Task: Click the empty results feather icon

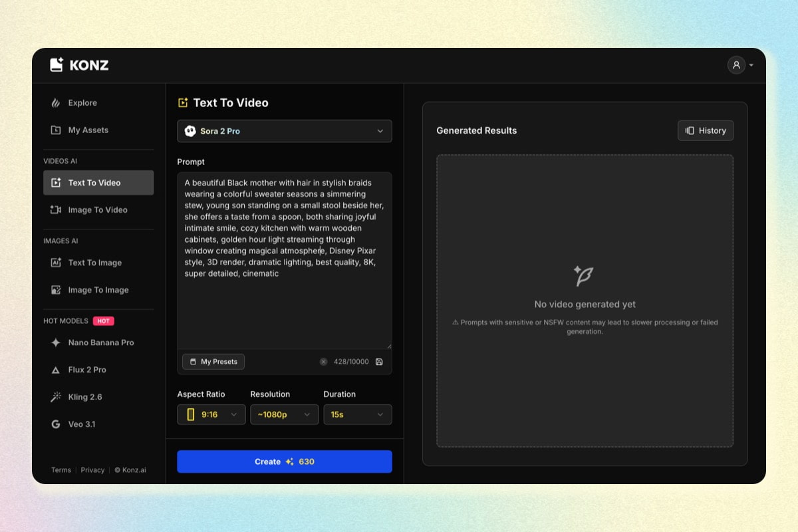Action: (584, 276)
